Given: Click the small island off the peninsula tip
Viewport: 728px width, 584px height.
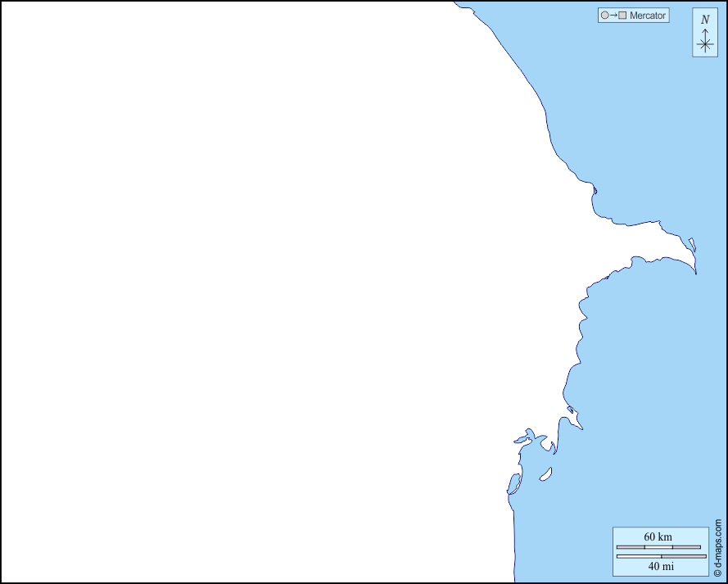Looking at the screenshot, I should point(692,244).
